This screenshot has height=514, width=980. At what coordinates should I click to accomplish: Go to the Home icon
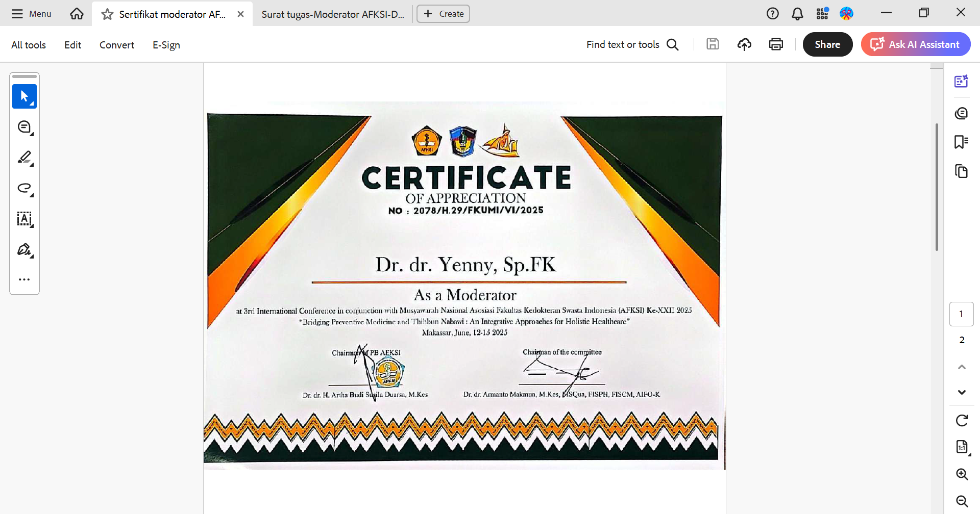77,14
